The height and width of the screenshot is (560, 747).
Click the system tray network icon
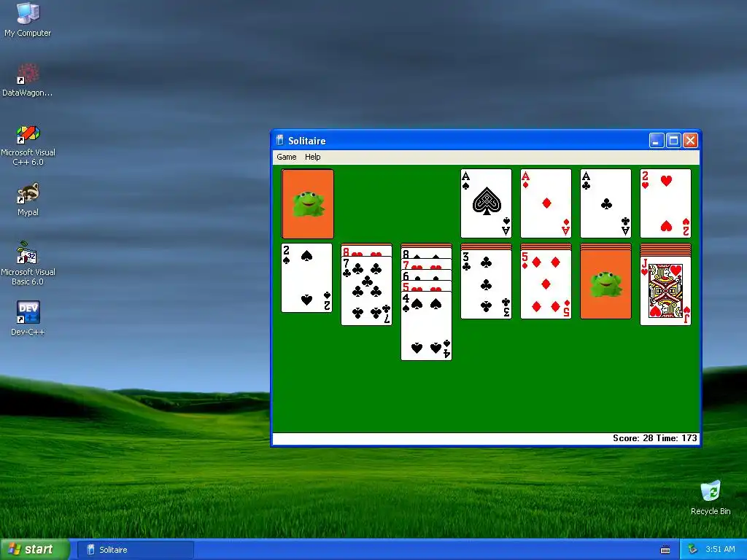coord(693,549)
